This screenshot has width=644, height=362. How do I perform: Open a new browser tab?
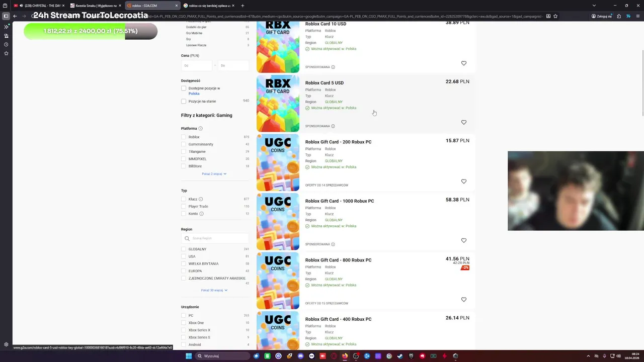click(x=243, y=6)
